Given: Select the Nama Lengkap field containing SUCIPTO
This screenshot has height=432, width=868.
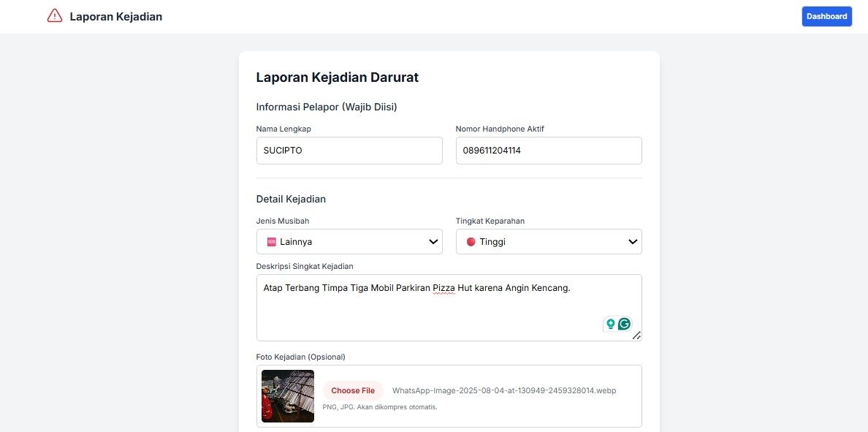Looking at the screenshot, I should click(x=349, y=150).
